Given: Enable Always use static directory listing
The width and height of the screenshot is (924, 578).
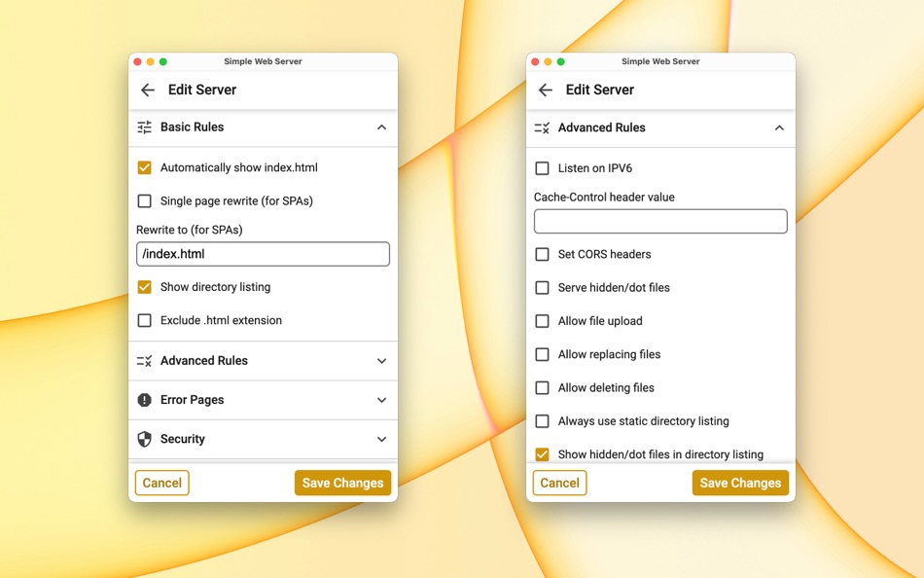Looking at the screenshot, I should (x=542, y=421).
